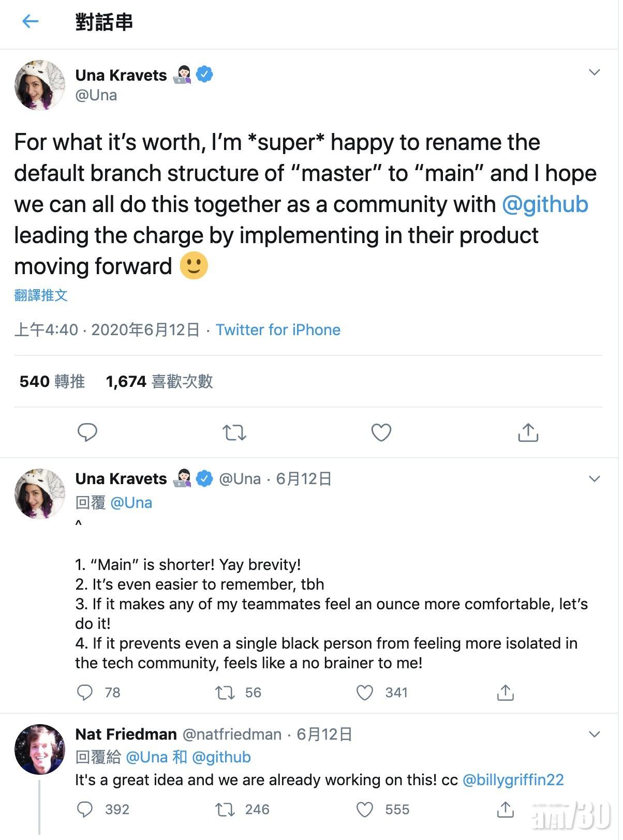Like Una's reply with 341 likes
This screenshot has width=623, height=840.
tap(365, 693)
